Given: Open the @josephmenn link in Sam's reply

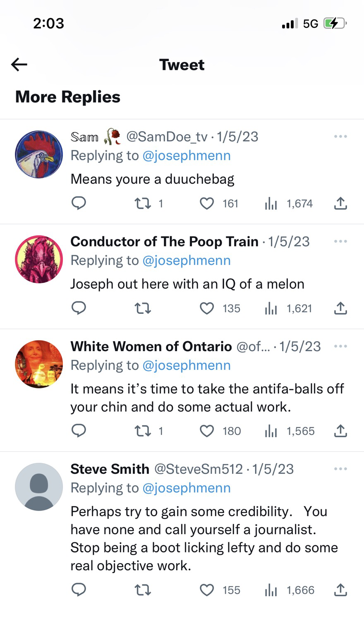Looking at the screenshot, I should click(186, 156).
